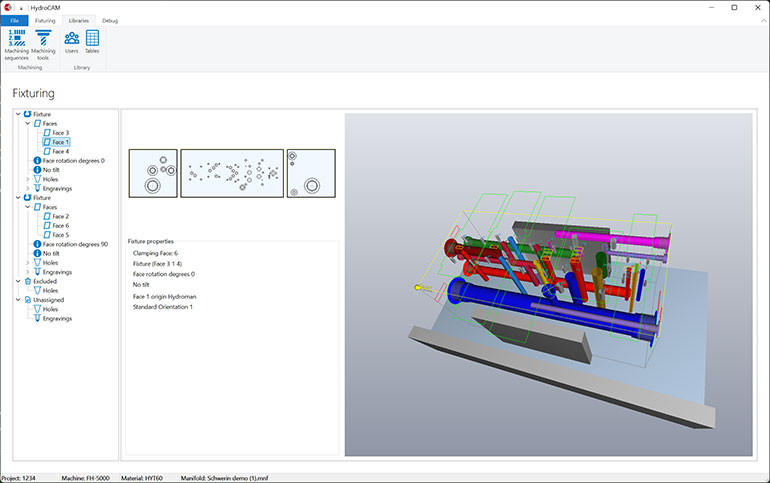Screen dimensions: 770x483
Task: Select the Face 1 row in the tree
Action: coord(56,142)
